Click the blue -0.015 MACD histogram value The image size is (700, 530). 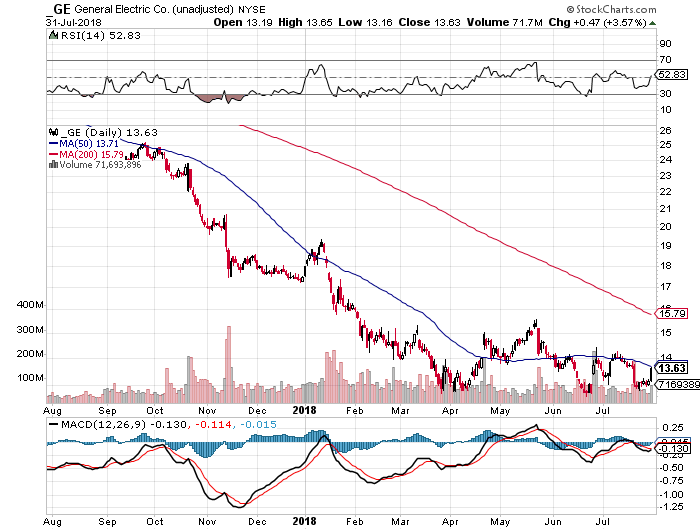[258, 424]
